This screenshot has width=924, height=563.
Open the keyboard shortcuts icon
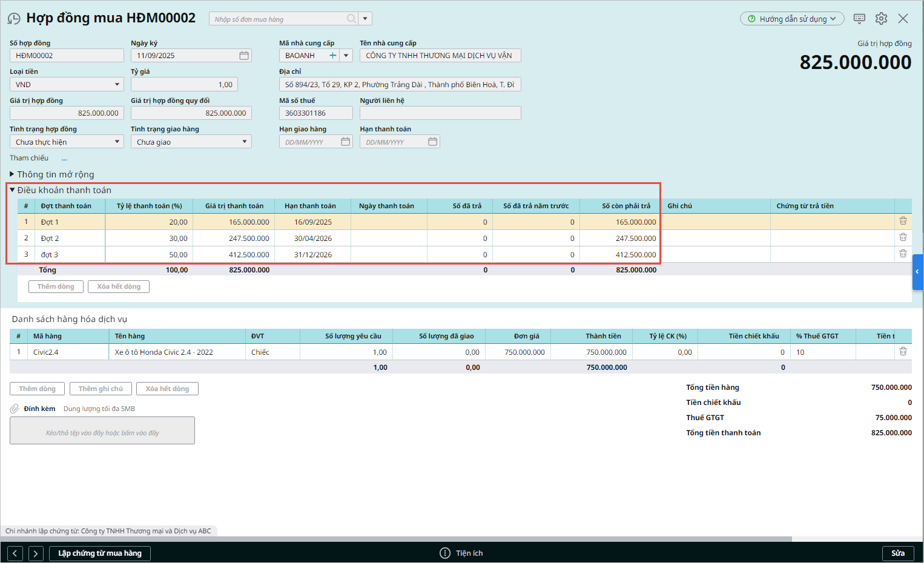click(x=859, y=18)
